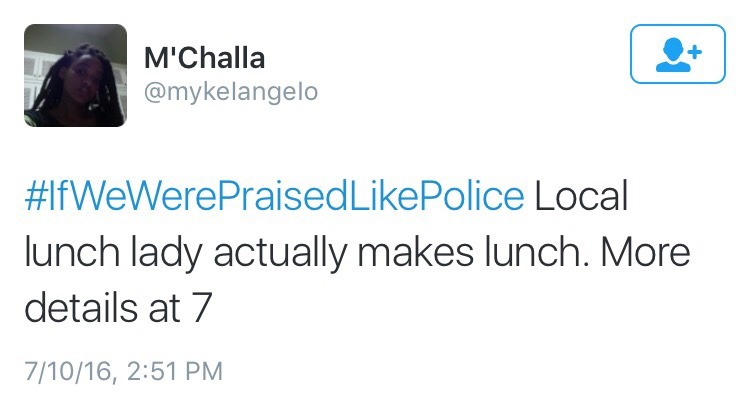The height and width of the screenshot is (400, 750).
Task: Follow @mykelangelo with the person-plus button
Action: 677,54
